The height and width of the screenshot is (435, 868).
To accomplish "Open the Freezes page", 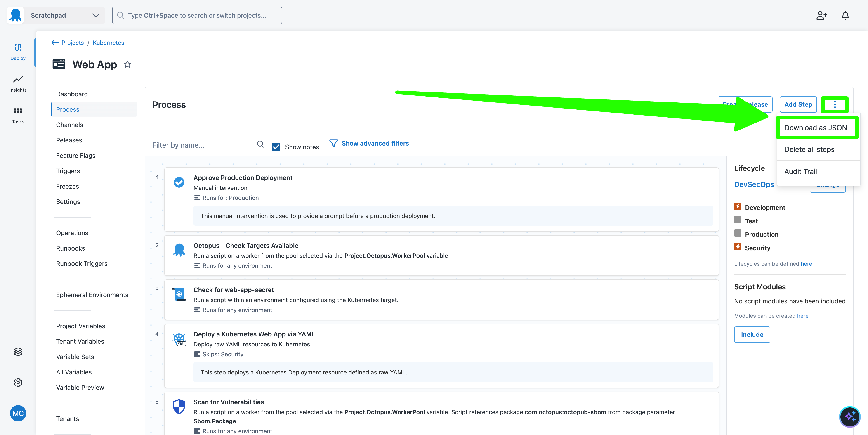I will click(x=67, y=186).
